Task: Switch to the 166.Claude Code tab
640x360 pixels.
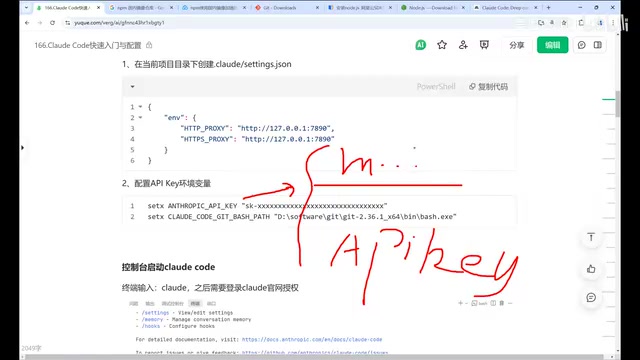Action: (x=67, y=8)
